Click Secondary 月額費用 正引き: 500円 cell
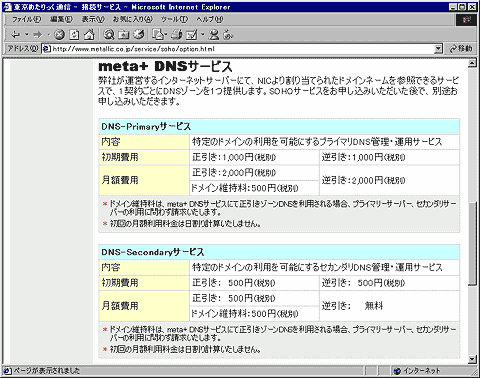The width and height of the screenshot is (480, 378). (x=254, y=298)
